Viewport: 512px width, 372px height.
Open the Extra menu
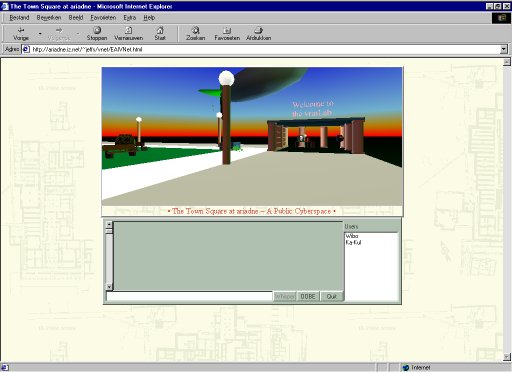pos(130,18)
